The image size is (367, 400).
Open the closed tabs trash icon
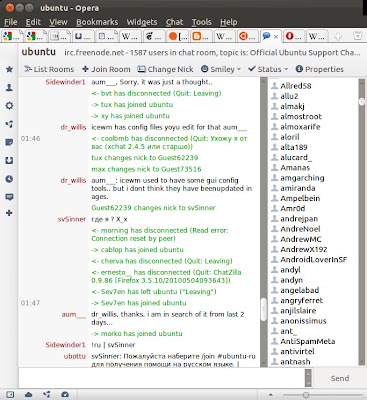(x=357, y=36)
